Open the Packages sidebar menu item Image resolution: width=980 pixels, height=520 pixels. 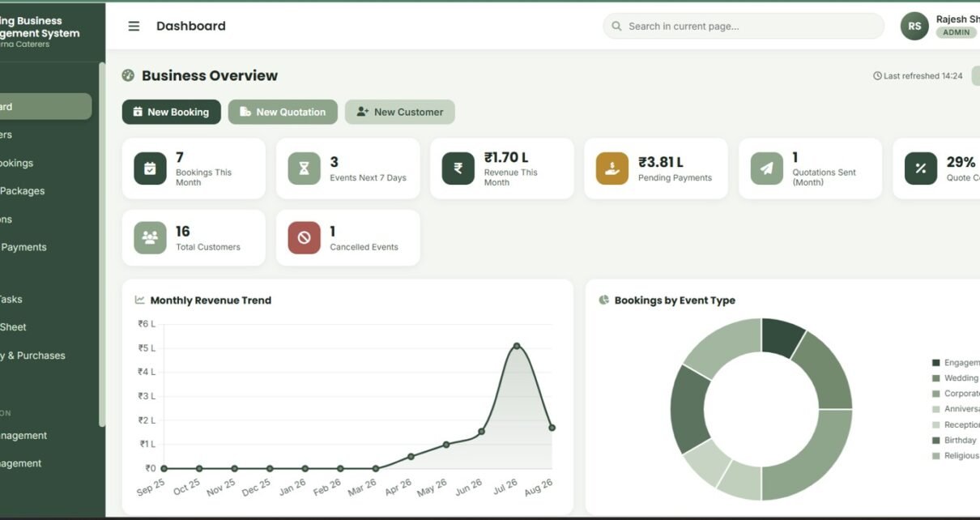pyautogui.click(x=23, y=191)
